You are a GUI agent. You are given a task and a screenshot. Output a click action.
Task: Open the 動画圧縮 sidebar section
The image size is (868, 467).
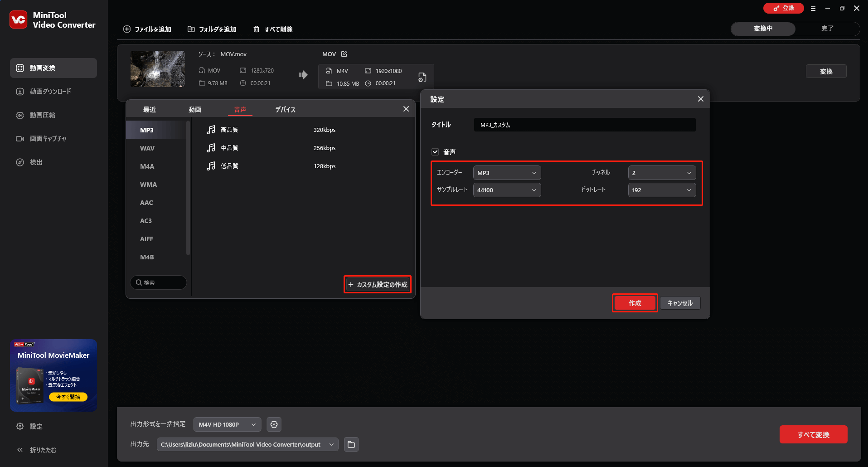[x=53, y=115]
